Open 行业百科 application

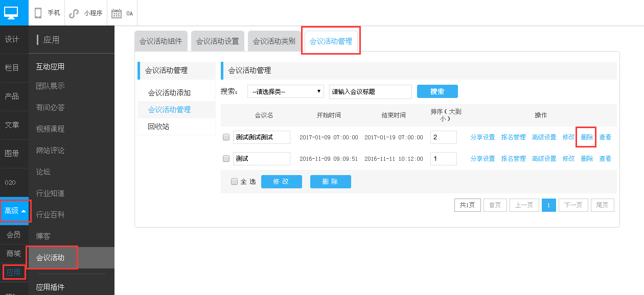pos(50,214)
